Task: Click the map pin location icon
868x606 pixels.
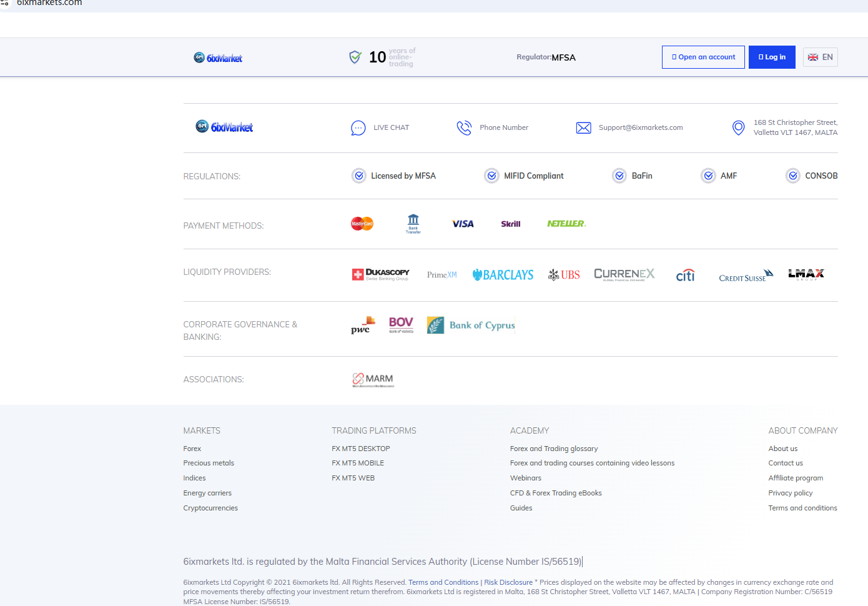Action: coord(738,128)
